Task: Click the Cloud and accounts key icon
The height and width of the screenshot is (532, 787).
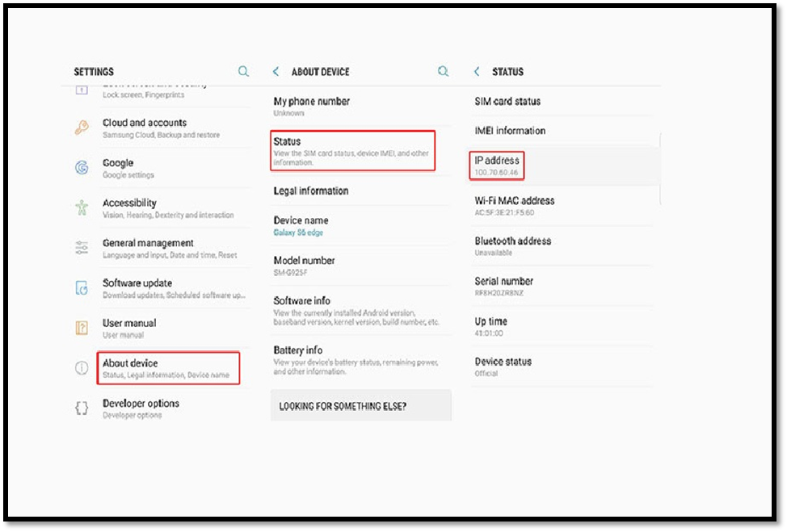Action: (x=82, y=128)
